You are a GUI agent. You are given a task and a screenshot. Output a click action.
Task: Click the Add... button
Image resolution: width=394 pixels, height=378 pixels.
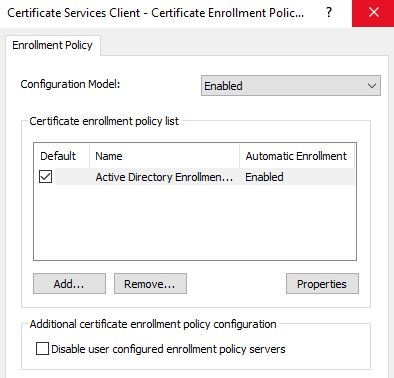pos(69,284)
